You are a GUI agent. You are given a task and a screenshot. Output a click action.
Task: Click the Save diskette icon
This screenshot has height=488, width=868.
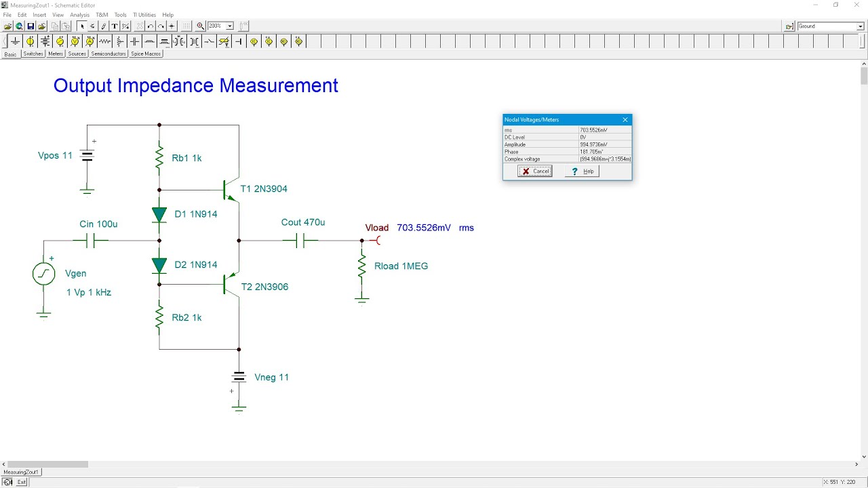pos(31,26)
